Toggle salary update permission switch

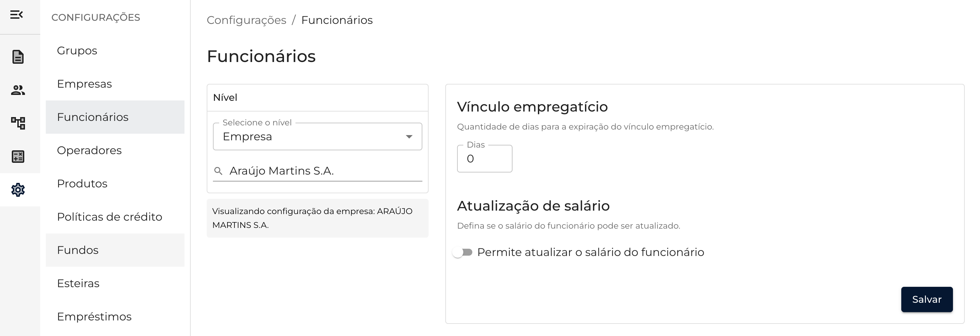tap(463, 253)
